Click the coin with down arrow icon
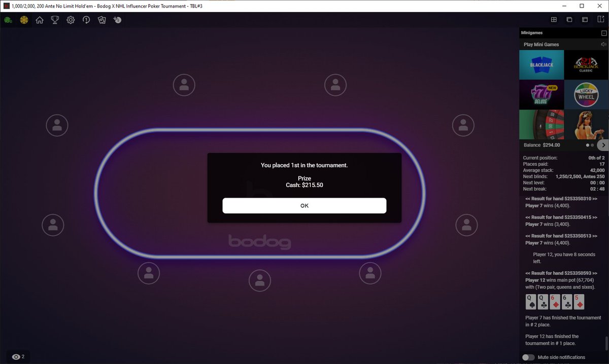609x364 pixels. click(117, 20)
